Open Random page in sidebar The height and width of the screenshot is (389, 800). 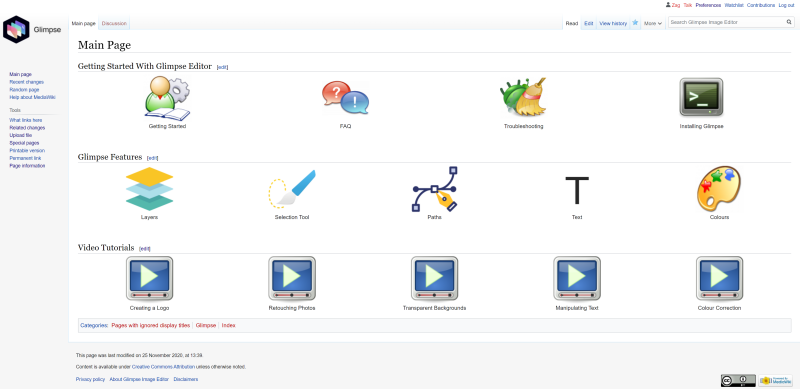pyautogui.click(x=24, y=90)
